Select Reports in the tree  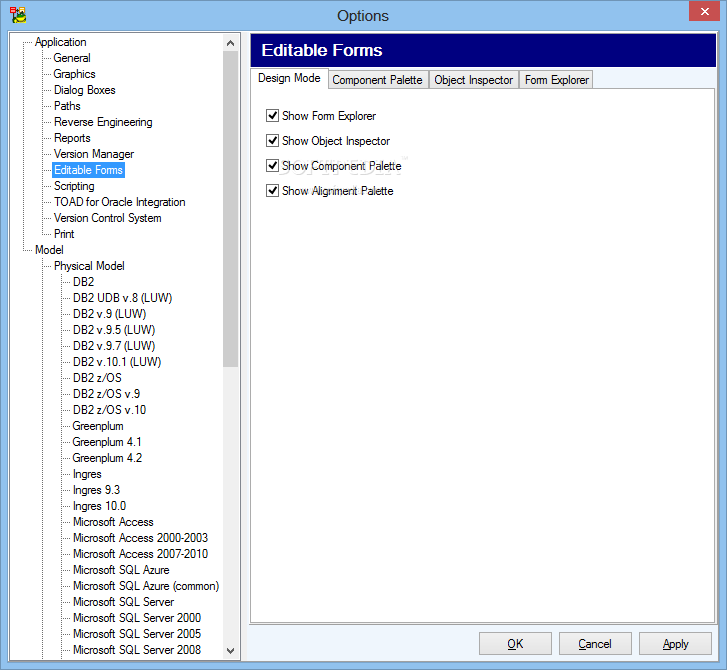[72, 138]
